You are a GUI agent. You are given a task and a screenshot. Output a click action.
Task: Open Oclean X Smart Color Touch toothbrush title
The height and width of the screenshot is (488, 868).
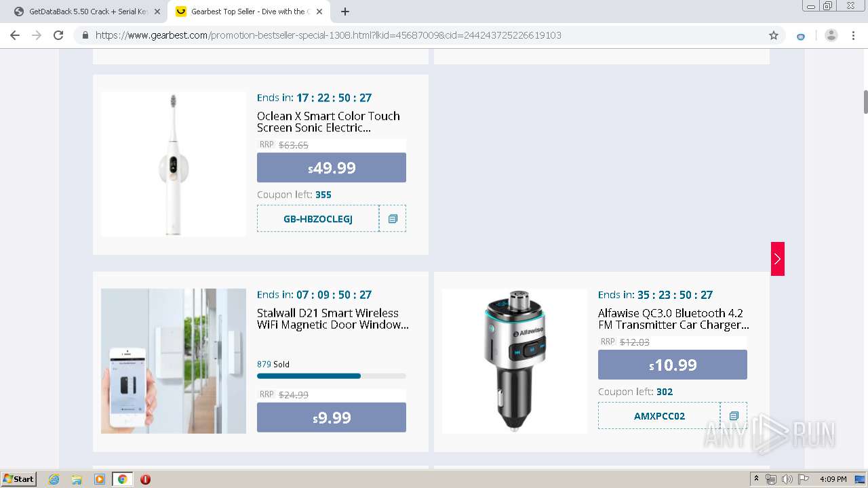(x=328, y=122)
